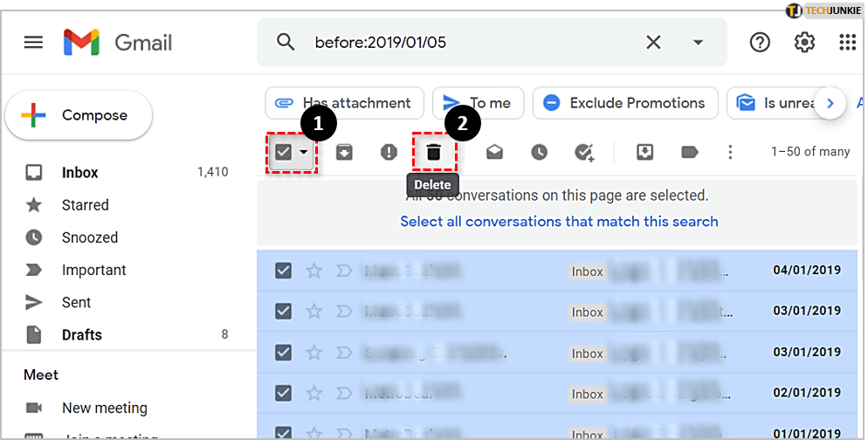868x440 pixels.
Task: Open Gmail settings gear
Action: 804,42
